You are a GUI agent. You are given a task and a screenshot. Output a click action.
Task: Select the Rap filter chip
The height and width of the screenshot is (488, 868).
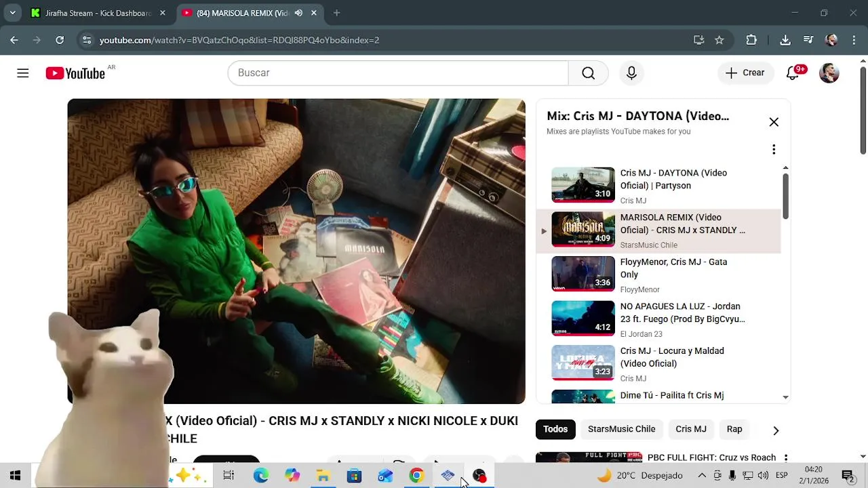[x=734, y=429]
